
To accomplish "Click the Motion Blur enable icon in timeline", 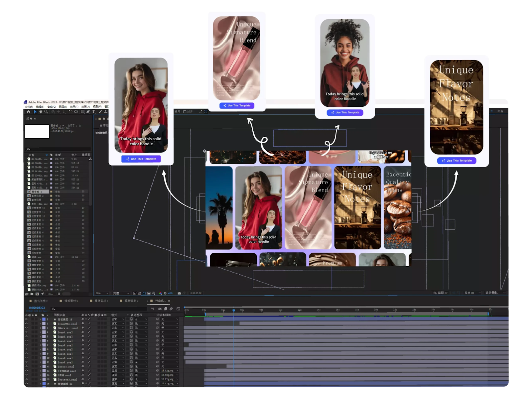I will (x=171, y=309).
